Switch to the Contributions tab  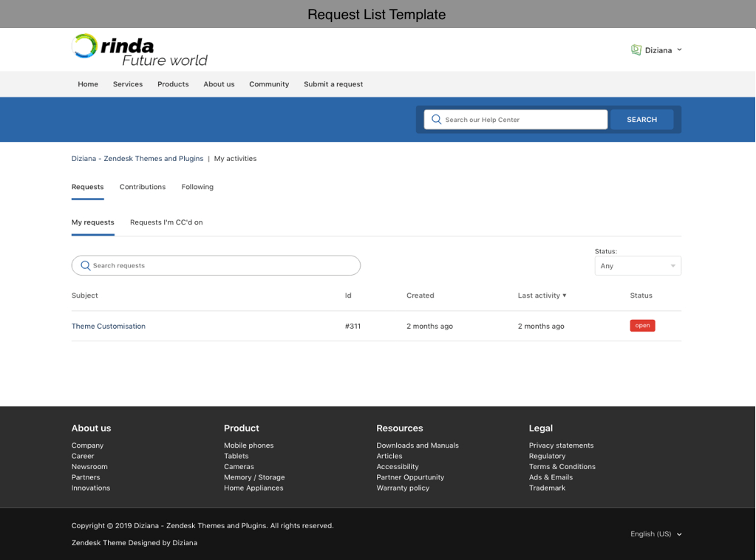(143, 187)
